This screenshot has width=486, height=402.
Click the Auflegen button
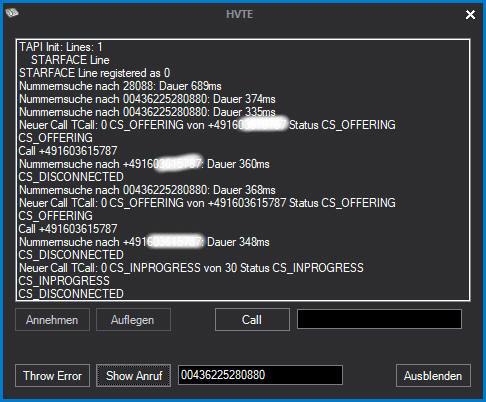tap(133, 320)
